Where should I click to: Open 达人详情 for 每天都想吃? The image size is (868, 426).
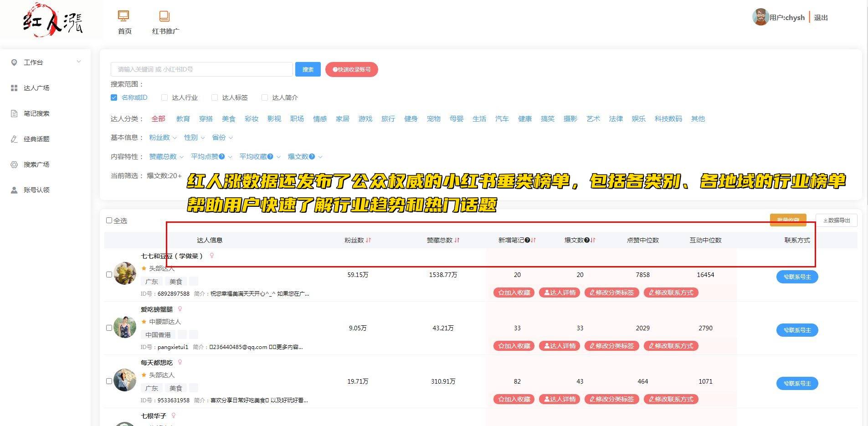[560, 399]
